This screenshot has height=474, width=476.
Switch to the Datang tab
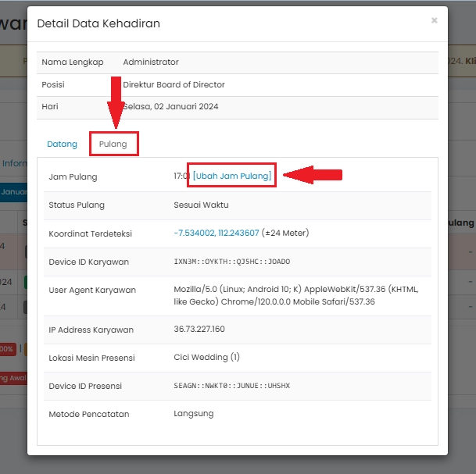[x=63, y=144]
